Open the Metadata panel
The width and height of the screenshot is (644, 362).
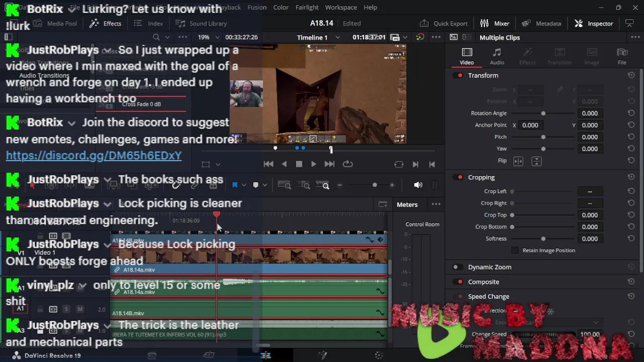tap(541, 23)
